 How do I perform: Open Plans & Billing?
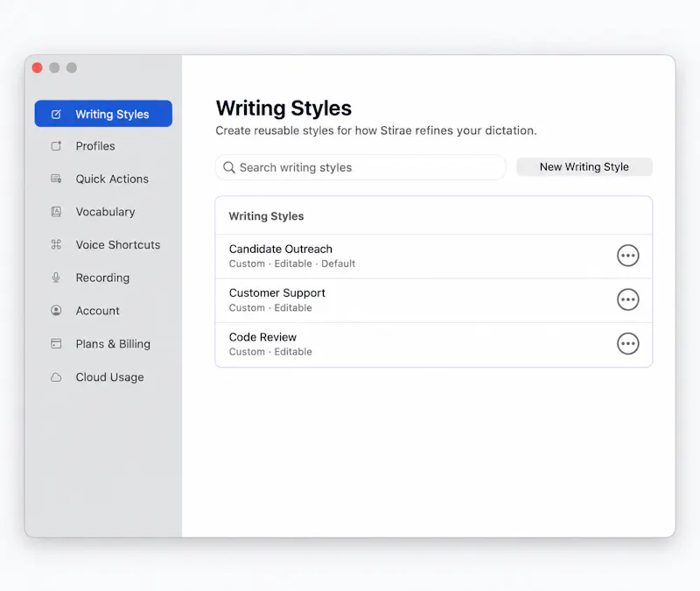pyautogui.click(x=103, y=343)
